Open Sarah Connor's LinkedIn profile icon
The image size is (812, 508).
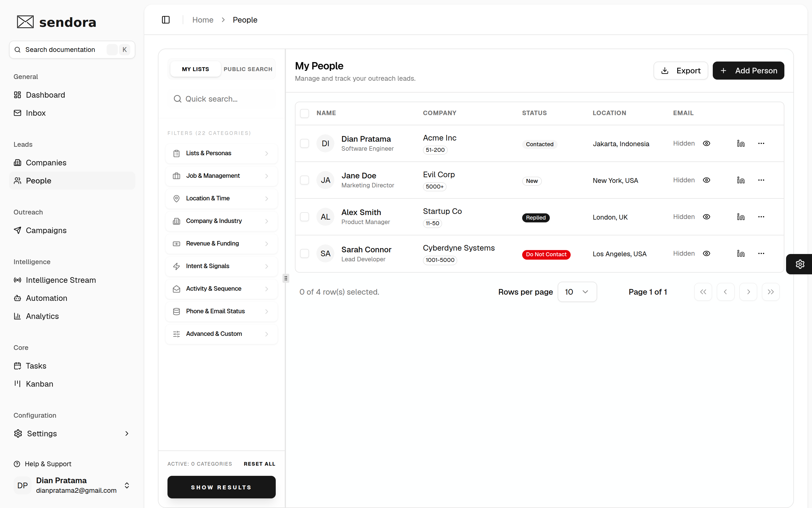point(741,253)
